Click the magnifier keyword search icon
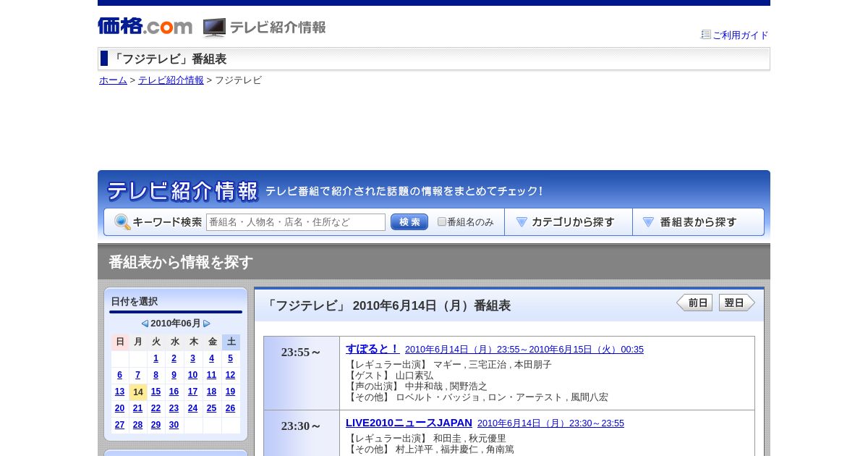868x456 pixels. pyautogui.click(x=122, y=222)
